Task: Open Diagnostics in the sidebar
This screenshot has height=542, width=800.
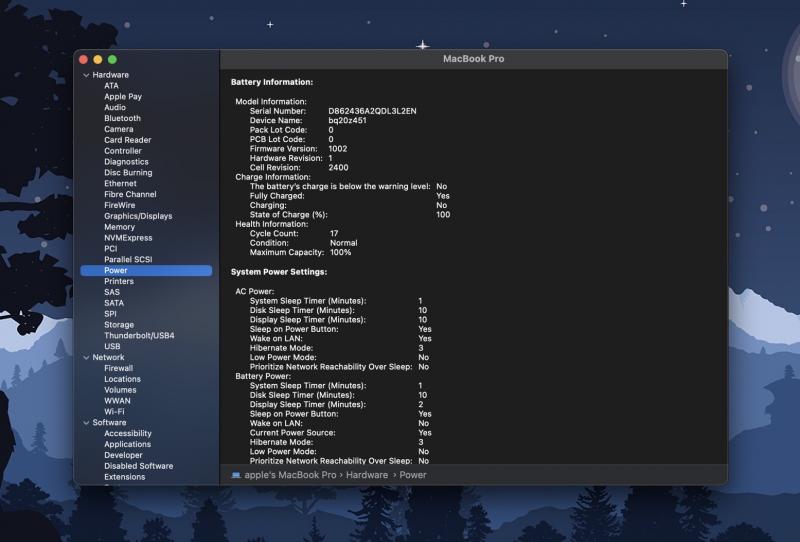Action: pyautogui.click(x=127, y=162)
